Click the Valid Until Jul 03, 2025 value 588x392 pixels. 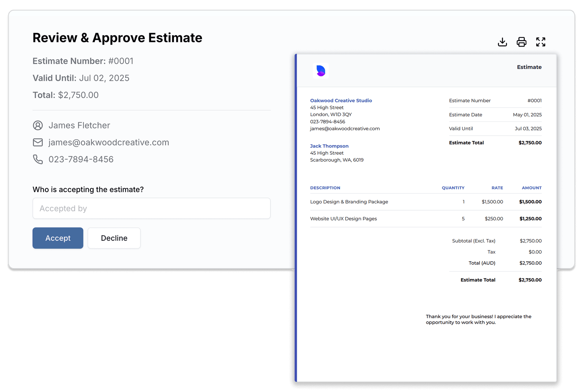528,129
